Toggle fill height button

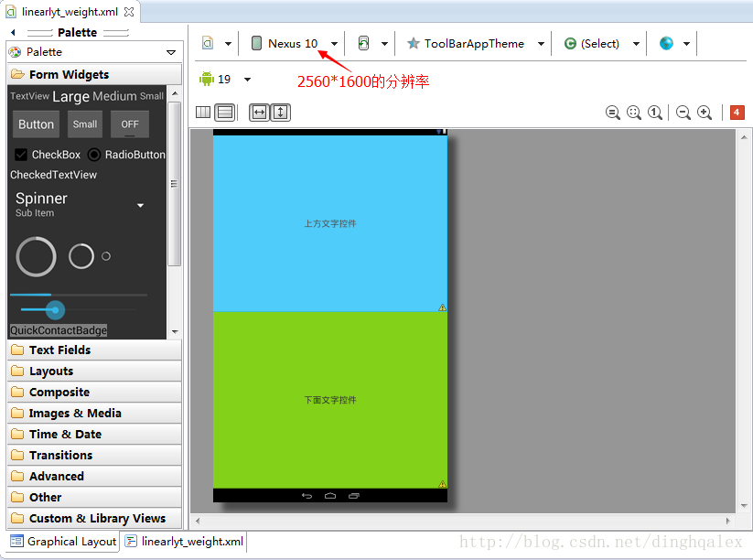pyautogui.click(x=281, y=113)
